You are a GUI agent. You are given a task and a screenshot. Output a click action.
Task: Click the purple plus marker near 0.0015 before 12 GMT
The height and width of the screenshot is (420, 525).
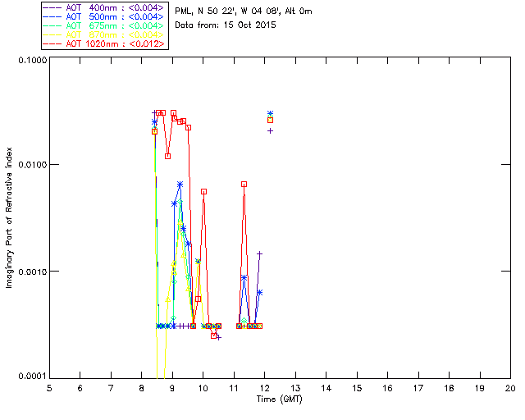[x=259, y=253]
